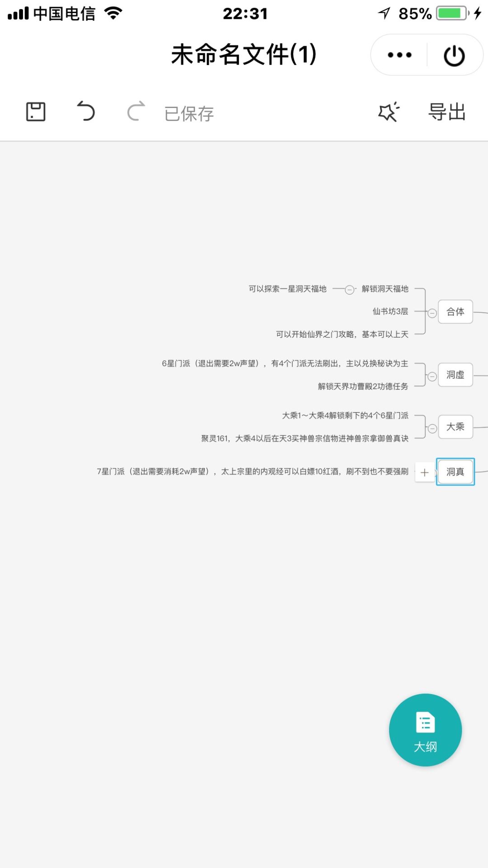Select the 合体 node
This screenshot has width=488, height=868.
(455, 312)
